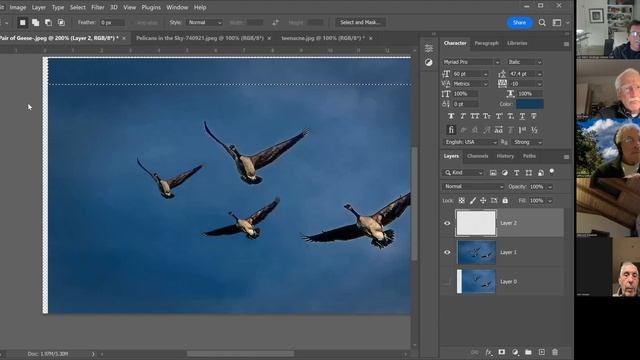Toggle Faux Italic text style

(463, 116)
